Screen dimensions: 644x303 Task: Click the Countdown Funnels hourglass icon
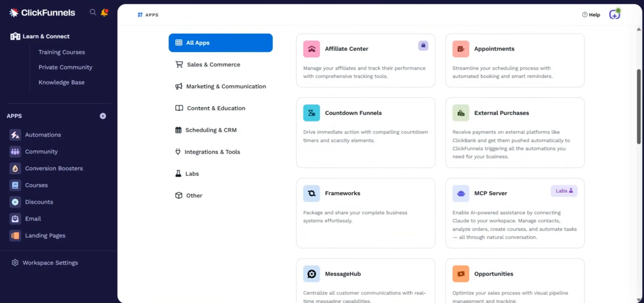pyautogui.click(x=312, y=113)
